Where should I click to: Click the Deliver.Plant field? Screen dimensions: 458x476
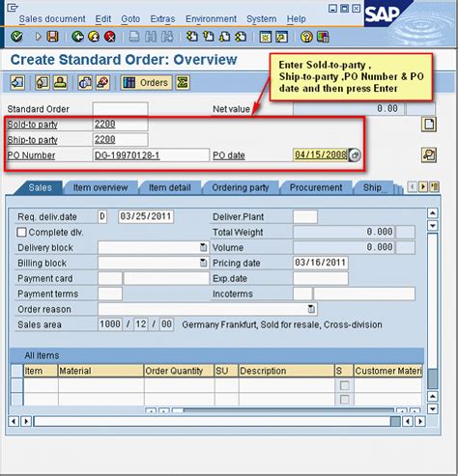[x=305, y=216]
